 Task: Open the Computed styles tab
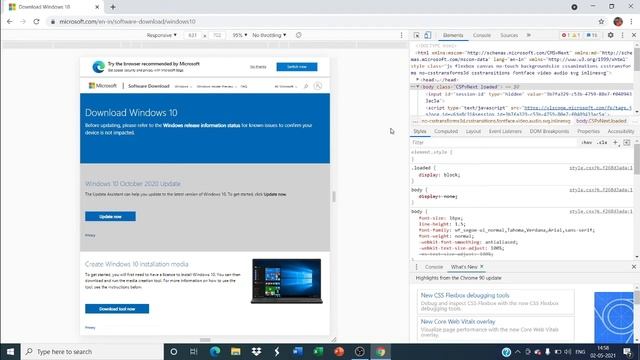[446, 131]
